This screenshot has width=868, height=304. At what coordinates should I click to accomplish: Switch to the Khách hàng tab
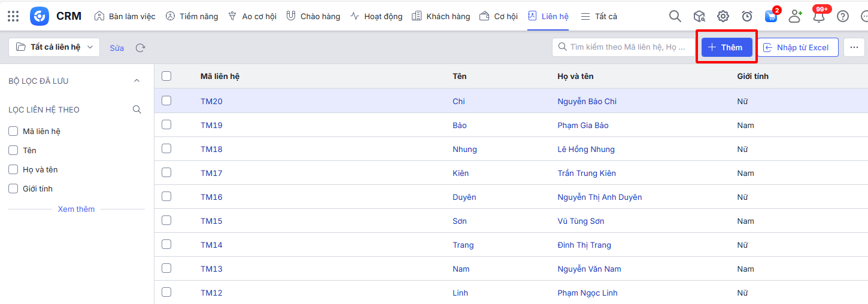point(441,16)
